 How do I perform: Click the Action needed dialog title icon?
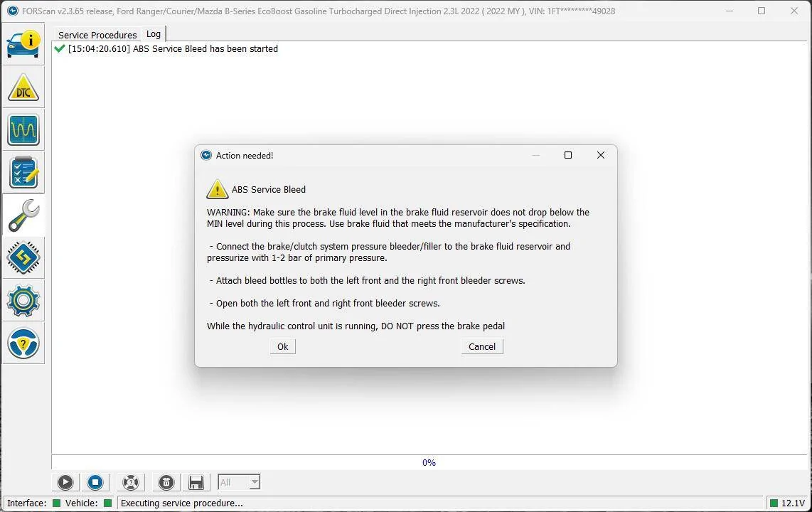[x=206, y=155]
